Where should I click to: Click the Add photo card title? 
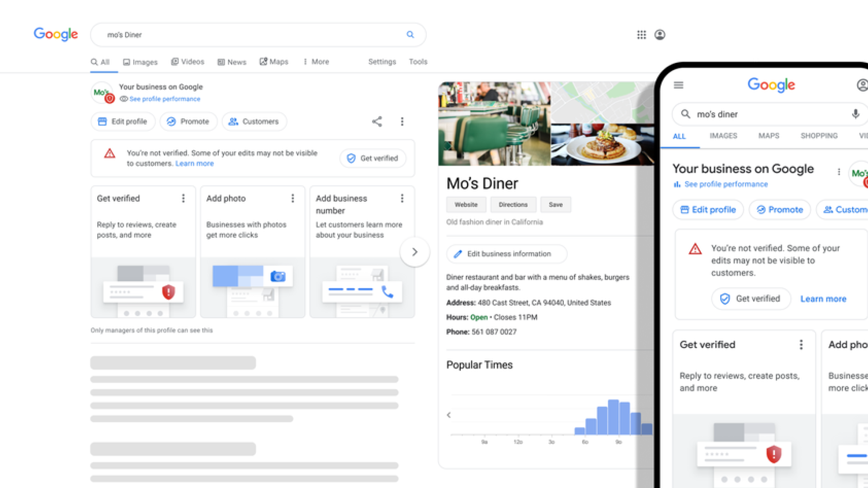[226, 198]
